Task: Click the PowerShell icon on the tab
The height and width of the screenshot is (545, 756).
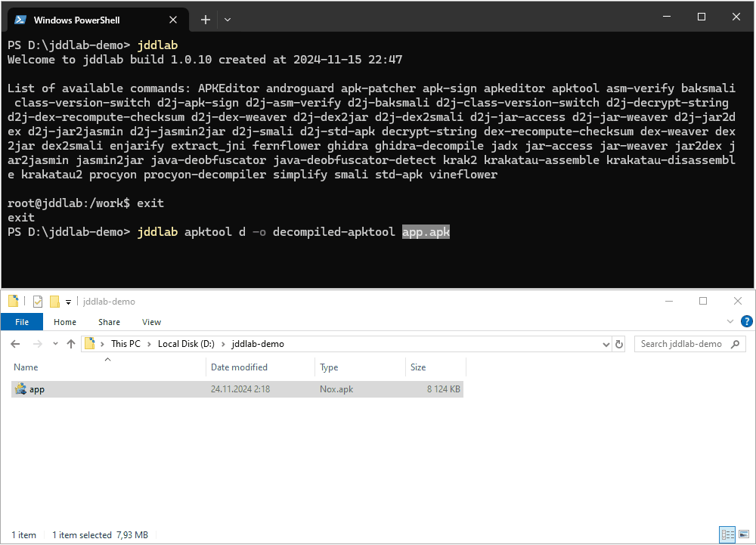Action: (20, 20)
